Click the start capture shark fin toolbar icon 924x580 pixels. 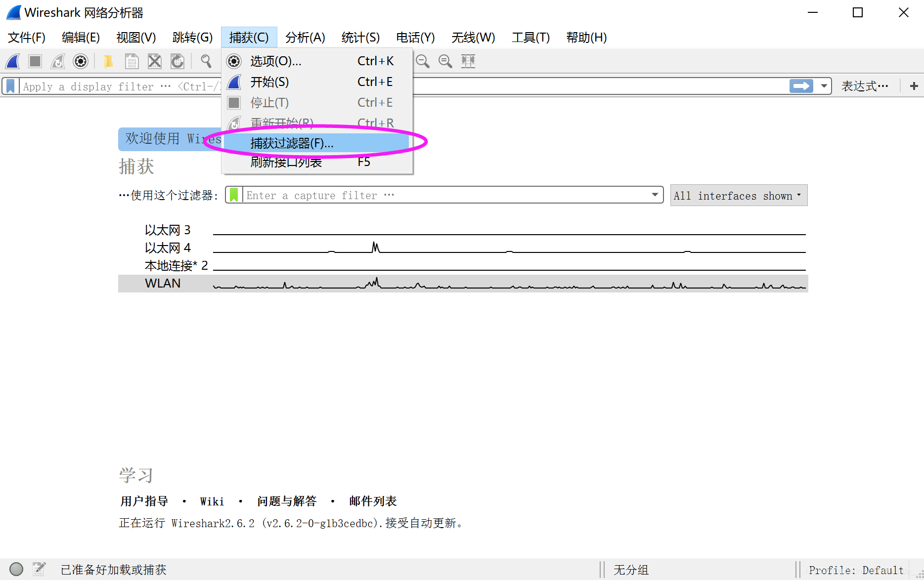point(12,61)
